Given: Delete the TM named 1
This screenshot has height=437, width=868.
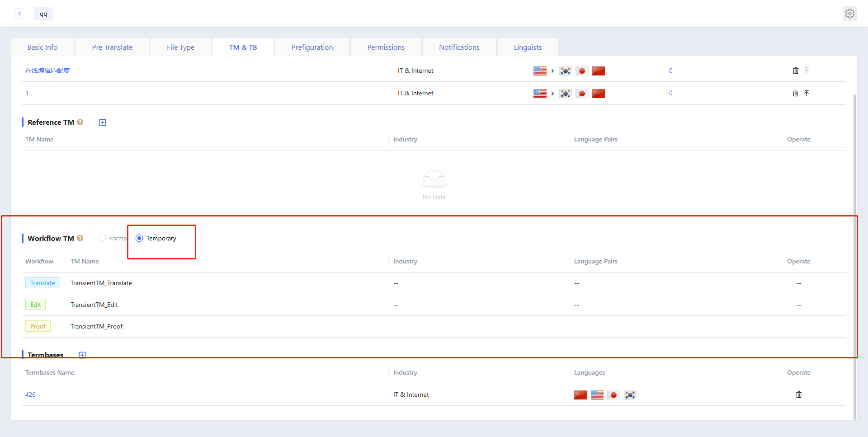Looking at the screenshot, I should [x=796, y=93].
